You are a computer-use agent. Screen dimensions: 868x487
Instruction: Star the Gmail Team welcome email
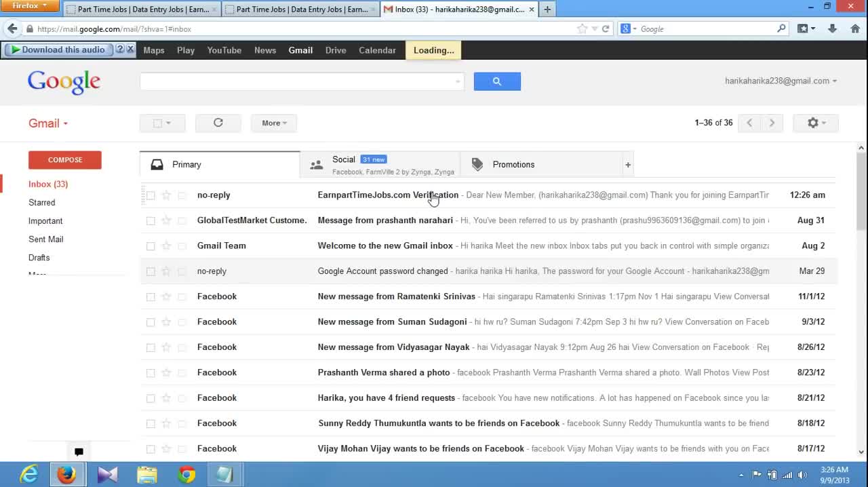click(x=166, y=246)
